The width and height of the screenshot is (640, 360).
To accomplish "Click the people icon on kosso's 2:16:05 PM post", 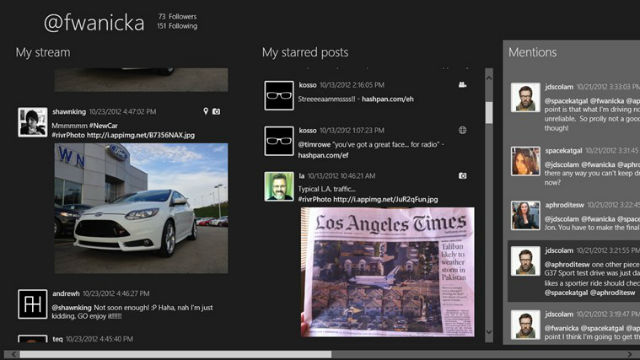I will 462,84.
